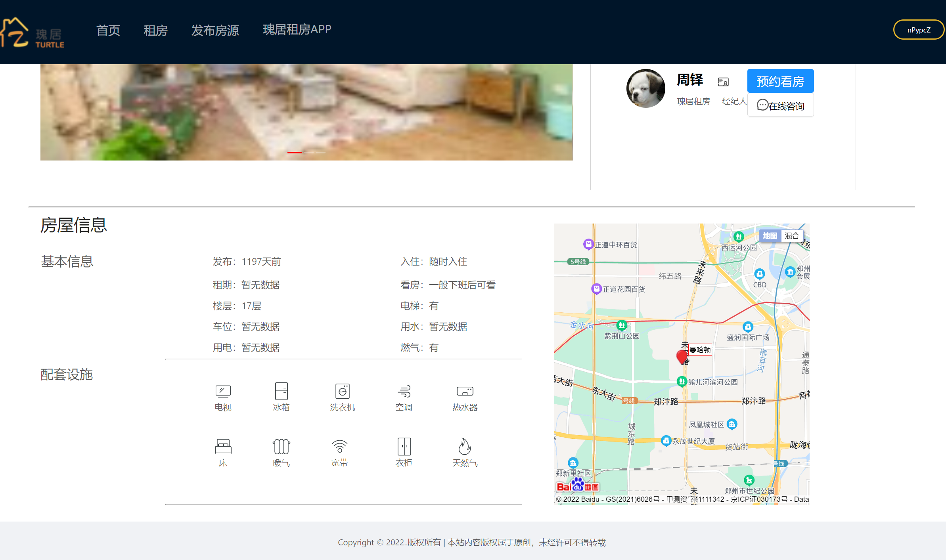This screenshot has width=946, height=560.
Task: Click the natural gas (天然气) flame icon
Action: 465,447
